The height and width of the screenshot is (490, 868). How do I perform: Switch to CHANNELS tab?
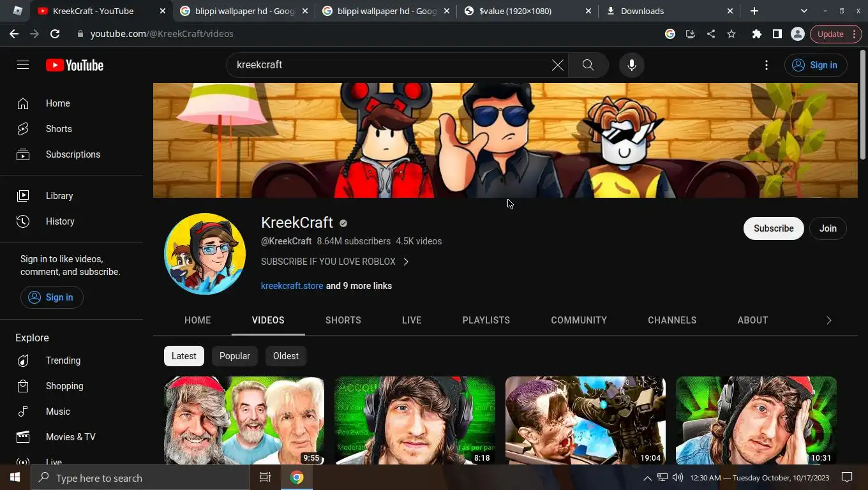[x=672, y=320]
